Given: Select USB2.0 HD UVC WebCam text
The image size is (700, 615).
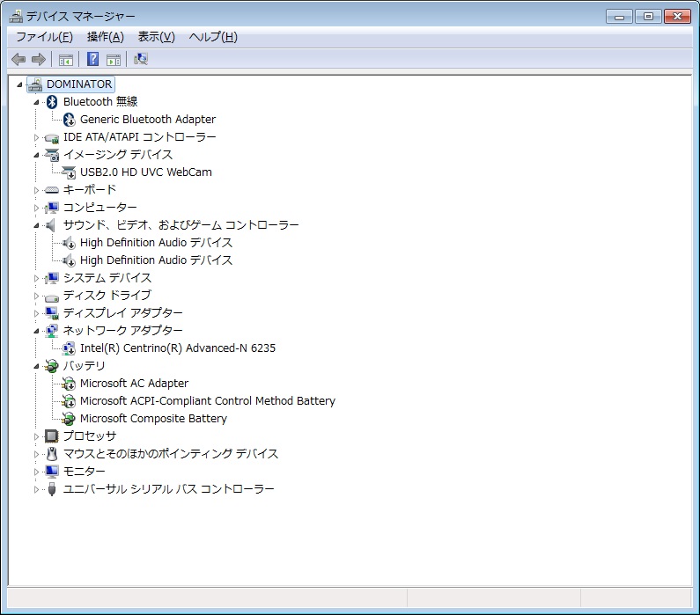Looking at the screenshot, I should 146,172.
